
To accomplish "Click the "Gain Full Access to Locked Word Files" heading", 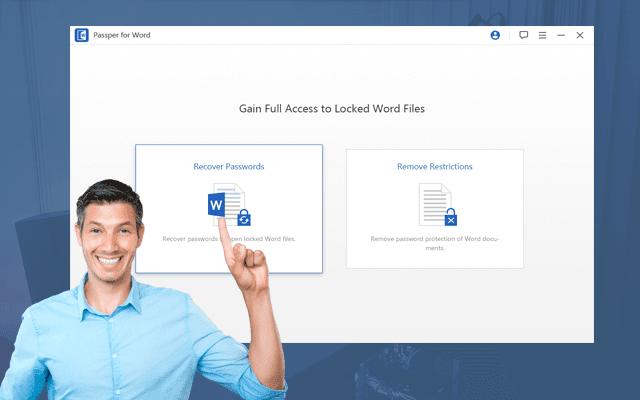I will coord(332,109).
